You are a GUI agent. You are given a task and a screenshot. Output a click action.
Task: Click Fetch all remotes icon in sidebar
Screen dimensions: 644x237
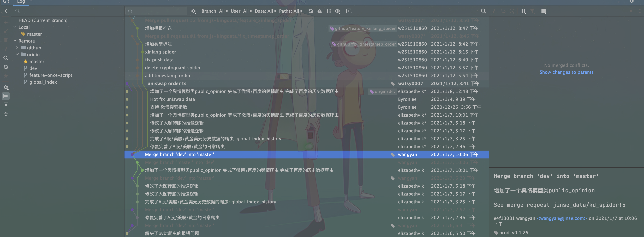click(x=6, y=67)
